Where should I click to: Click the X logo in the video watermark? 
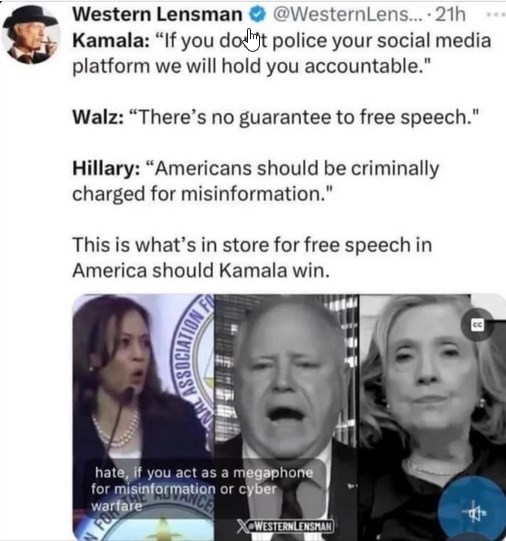[243, 527]
